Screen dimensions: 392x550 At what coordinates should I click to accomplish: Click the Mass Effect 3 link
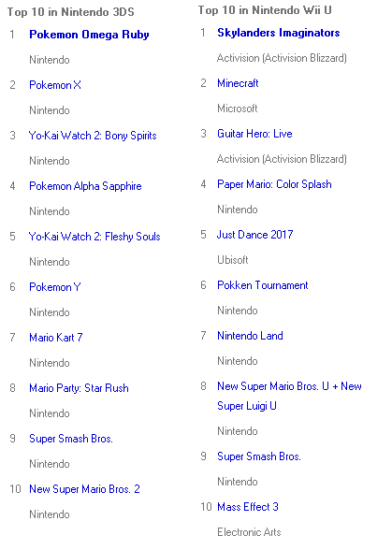click(x=248, y=507)
